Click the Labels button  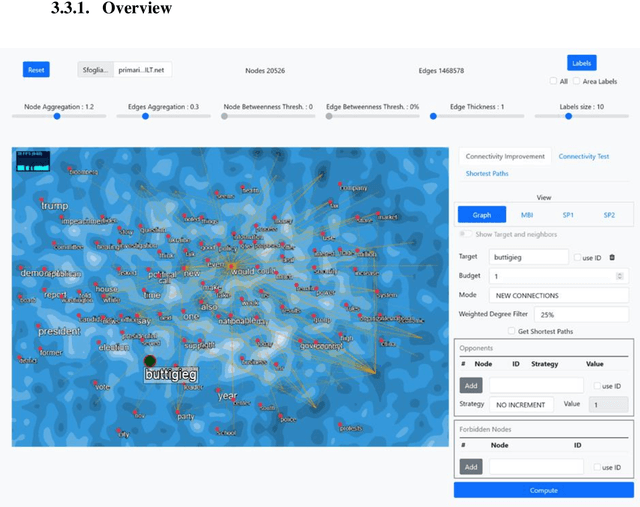tap(582, 63)
